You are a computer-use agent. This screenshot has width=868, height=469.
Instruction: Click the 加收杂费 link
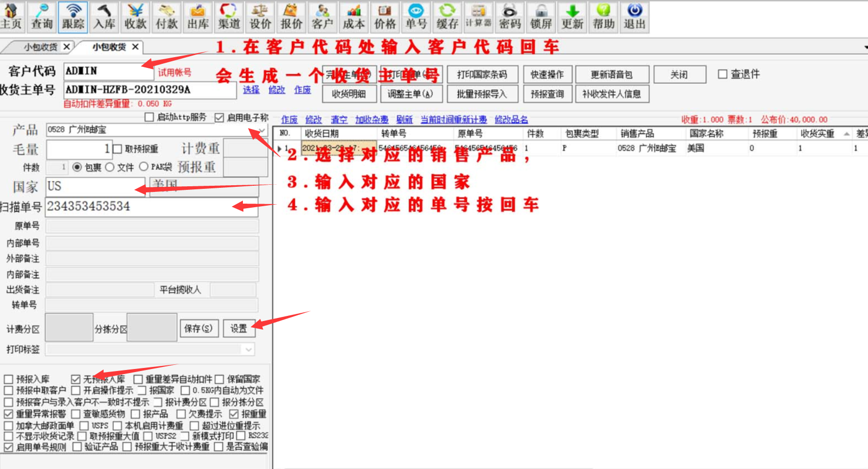(371, 120)
